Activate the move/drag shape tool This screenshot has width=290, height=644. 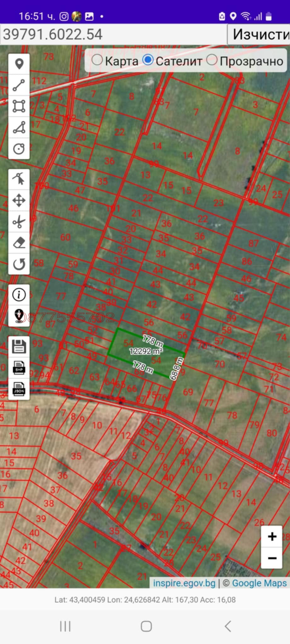[19, 201]
